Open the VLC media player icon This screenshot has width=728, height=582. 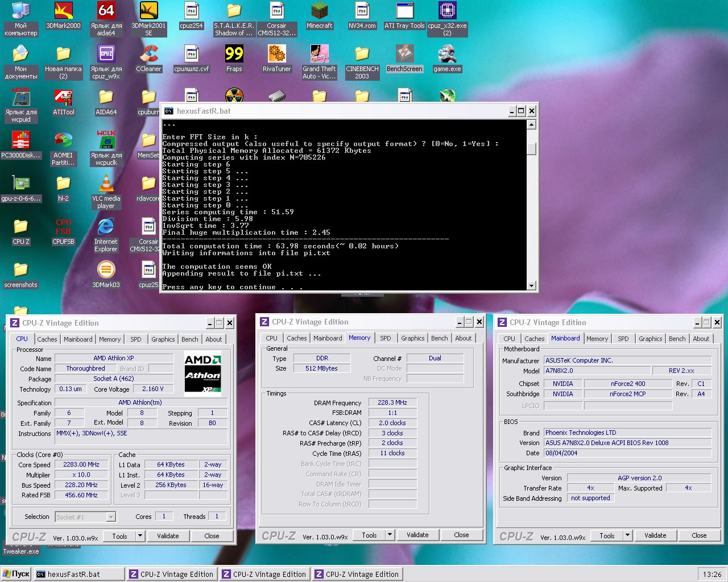(x=106, y=192)
